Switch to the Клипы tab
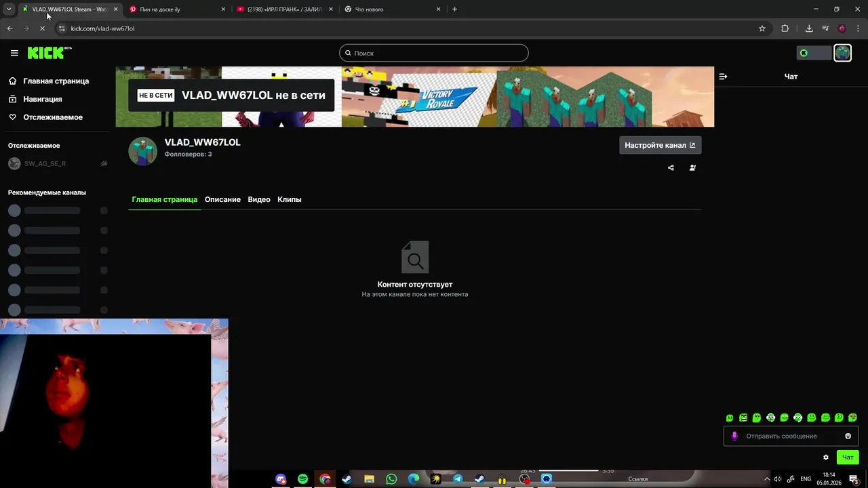 [289, 199]
